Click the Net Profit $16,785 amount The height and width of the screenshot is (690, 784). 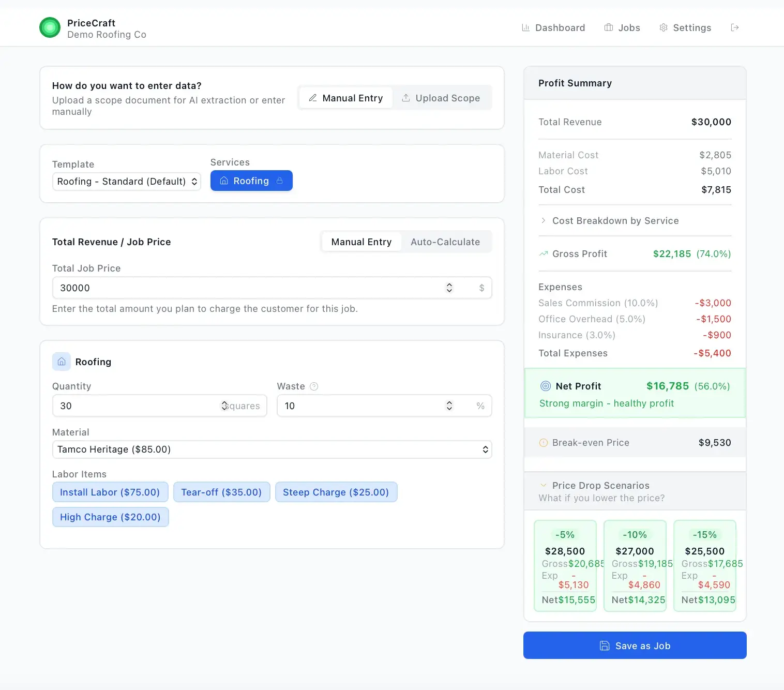click(x=668, y=386)
